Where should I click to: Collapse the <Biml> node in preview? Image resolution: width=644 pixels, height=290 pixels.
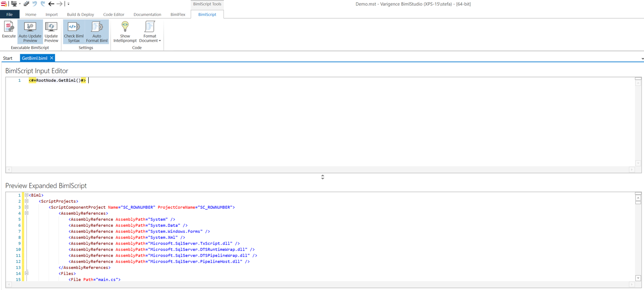[26, 195]
